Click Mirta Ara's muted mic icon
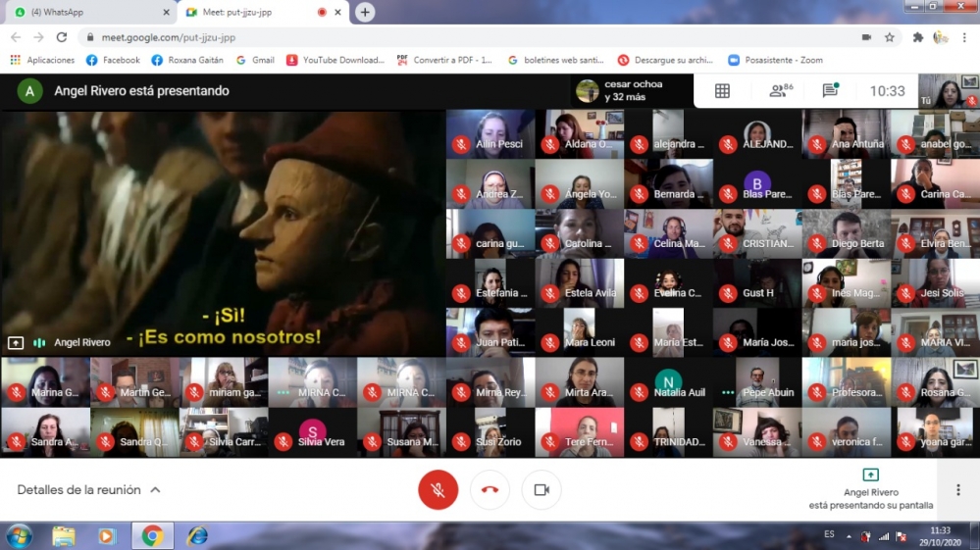Viewport: 980px width, 550px height. click(550, 392)
